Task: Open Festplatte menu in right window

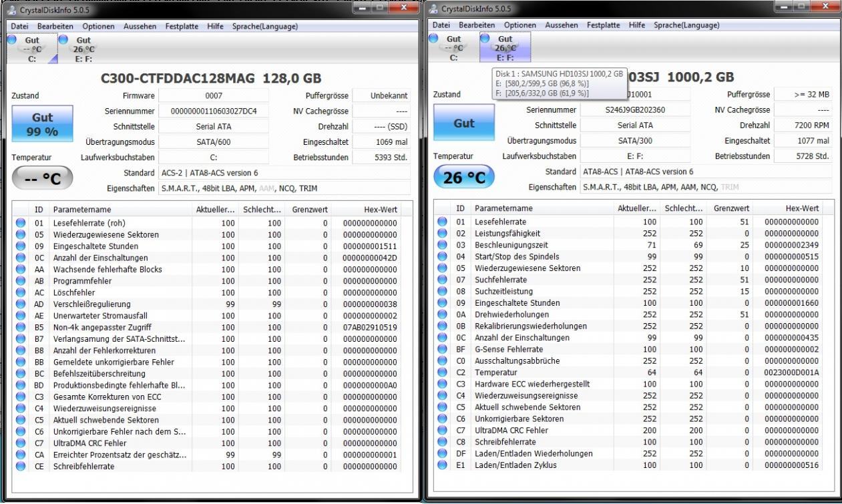Action: tap(604, 25)
